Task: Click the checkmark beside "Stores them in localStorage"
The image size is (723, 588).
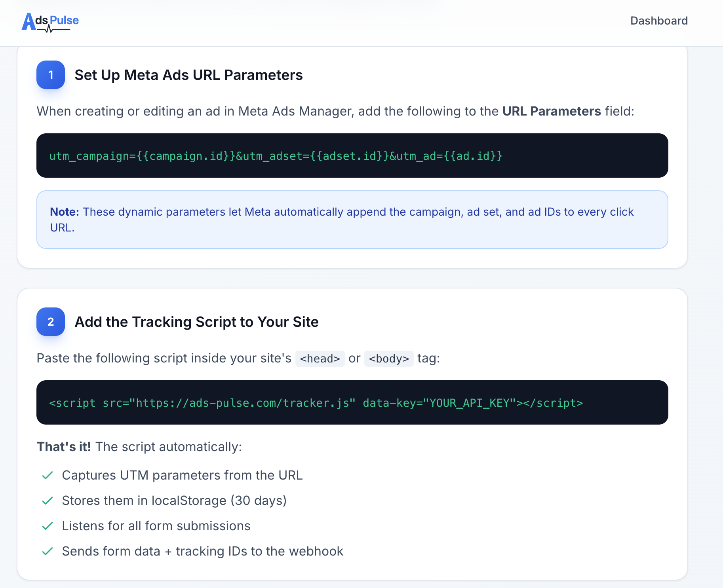Action: pyautogui.click(x=48, y=500)
